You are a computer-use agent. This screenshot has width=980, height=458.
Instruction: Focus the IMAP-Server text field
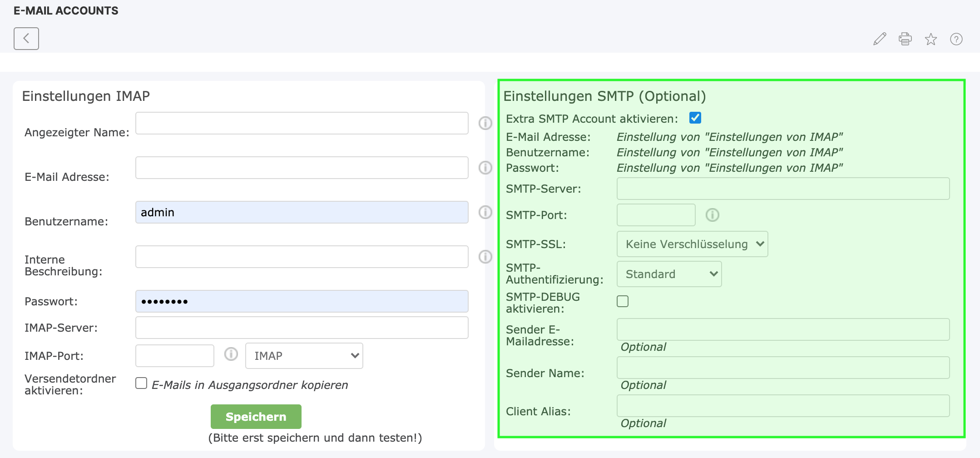(x=302, y=328)
